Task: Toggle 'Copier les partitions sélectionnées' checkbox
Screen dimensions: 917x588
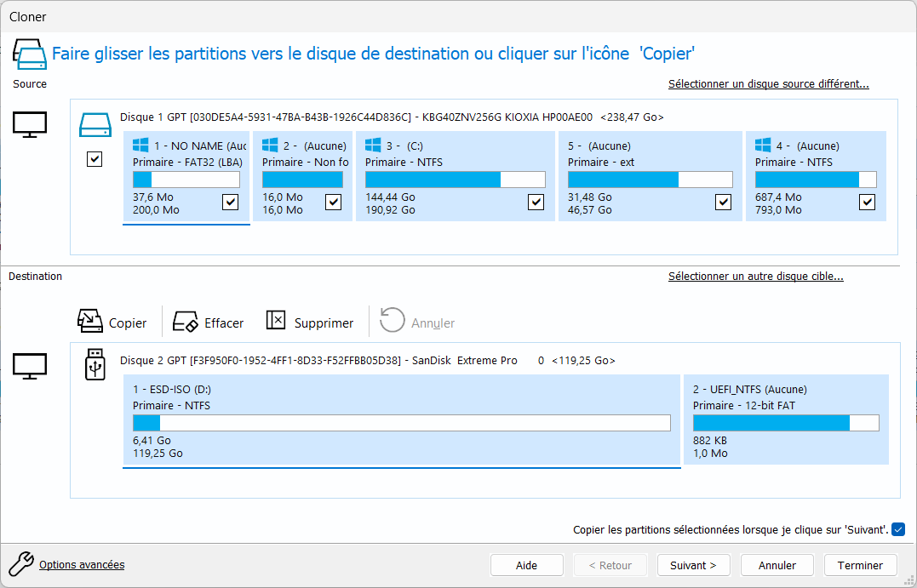Action: click(898, 529)
